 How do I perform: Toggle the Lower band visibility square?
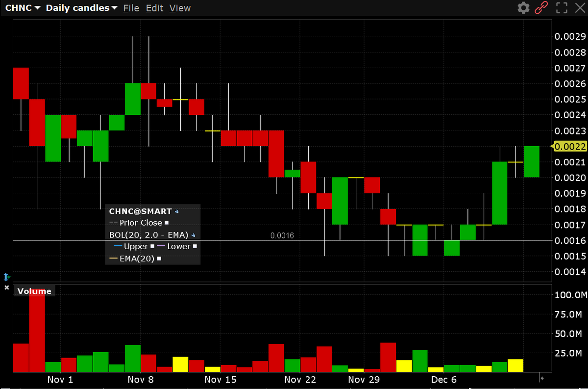(195, 246)
